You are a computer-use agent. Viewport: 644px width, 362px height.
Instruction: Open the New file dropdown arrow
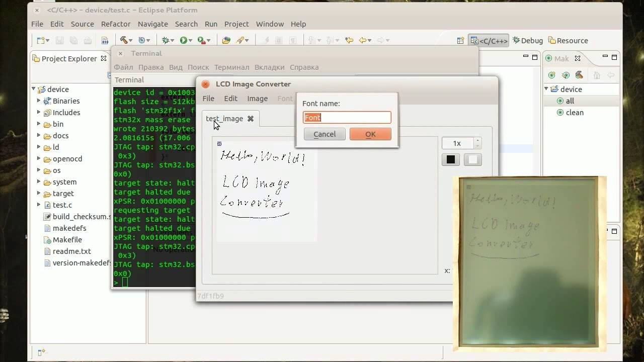48,41
